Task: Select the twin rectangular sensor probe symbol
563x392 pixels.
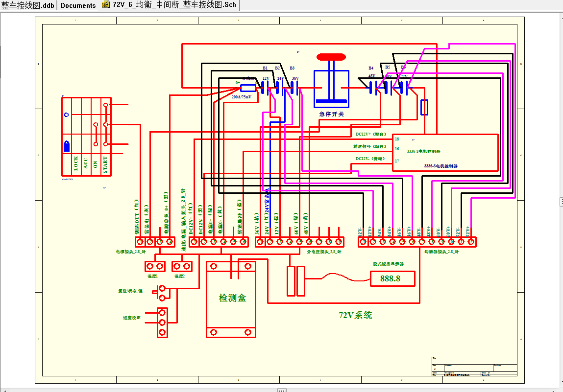Action: tap(296, 281)
